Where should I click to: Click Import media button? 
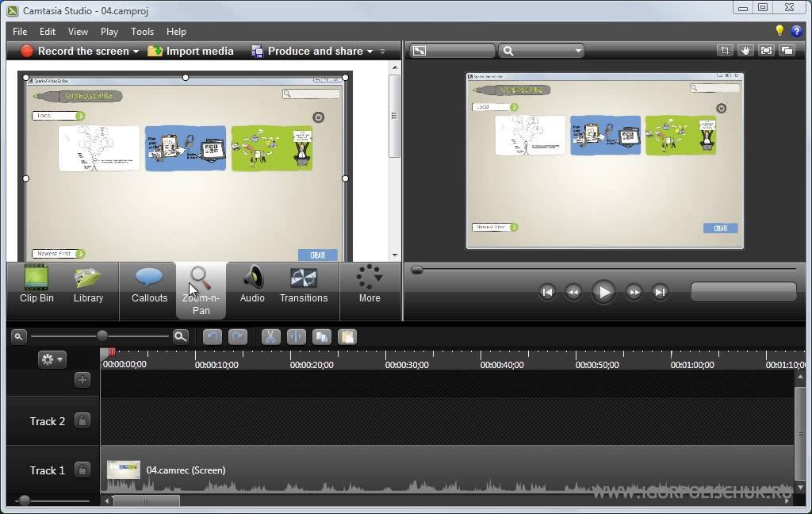point(190,51)
